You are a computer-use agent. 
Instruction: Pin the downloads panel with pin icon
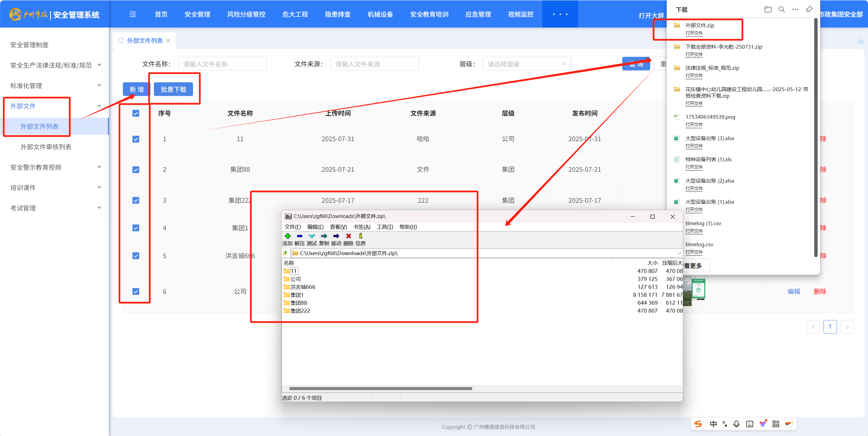pyautogui.click(x=809, y=10)
